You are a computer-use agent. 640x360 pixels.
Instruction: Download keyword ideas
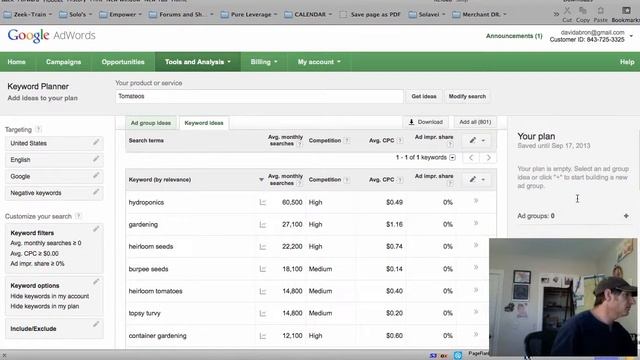point(426,122)
